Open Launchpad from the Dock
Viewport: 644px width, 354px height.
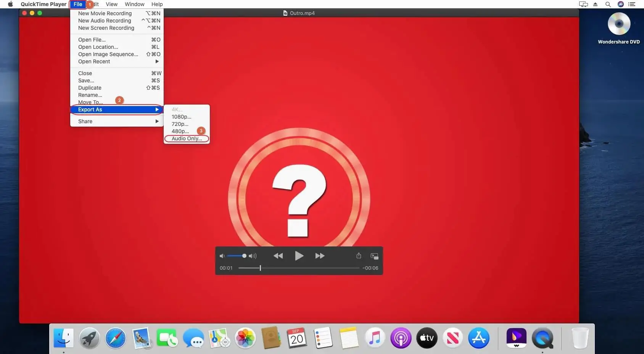(89, 338)
